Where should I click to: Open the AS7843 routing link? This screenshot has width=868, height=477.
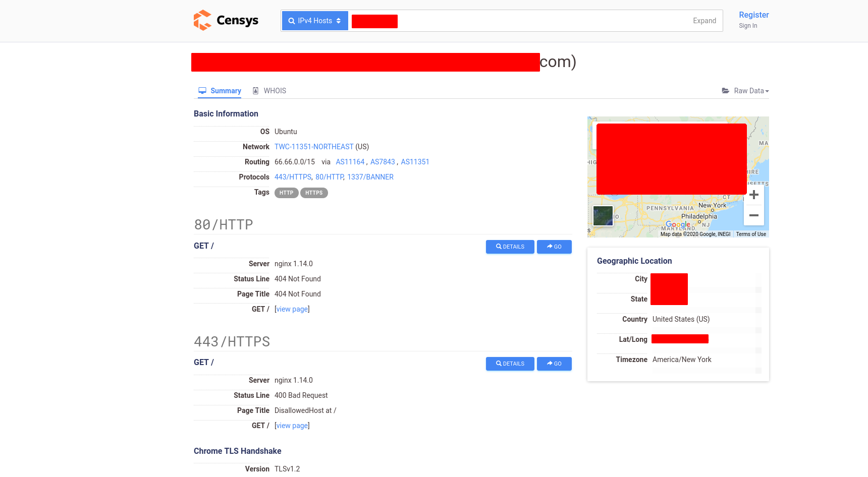[x=383, y=162]
